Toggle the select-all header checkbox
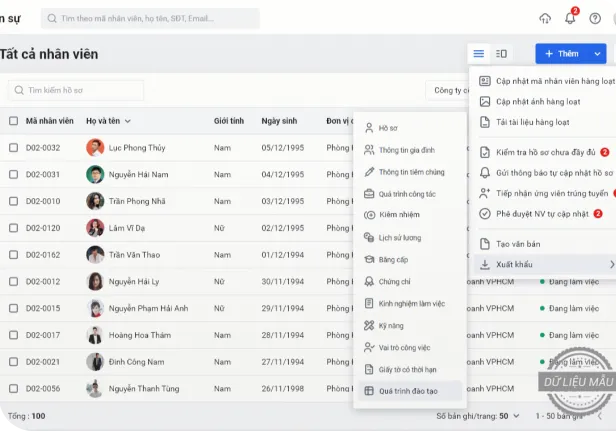 click(13, 121)
